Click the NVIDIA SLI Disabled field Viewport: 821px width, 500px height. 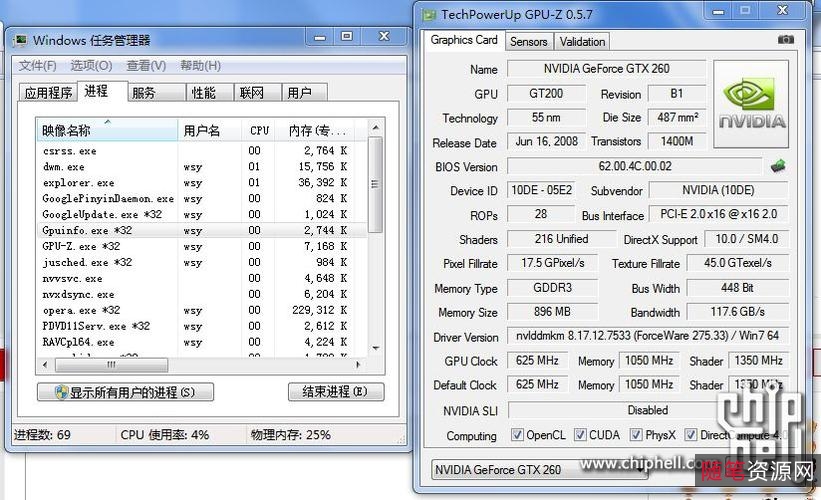[x=647, y=410]
